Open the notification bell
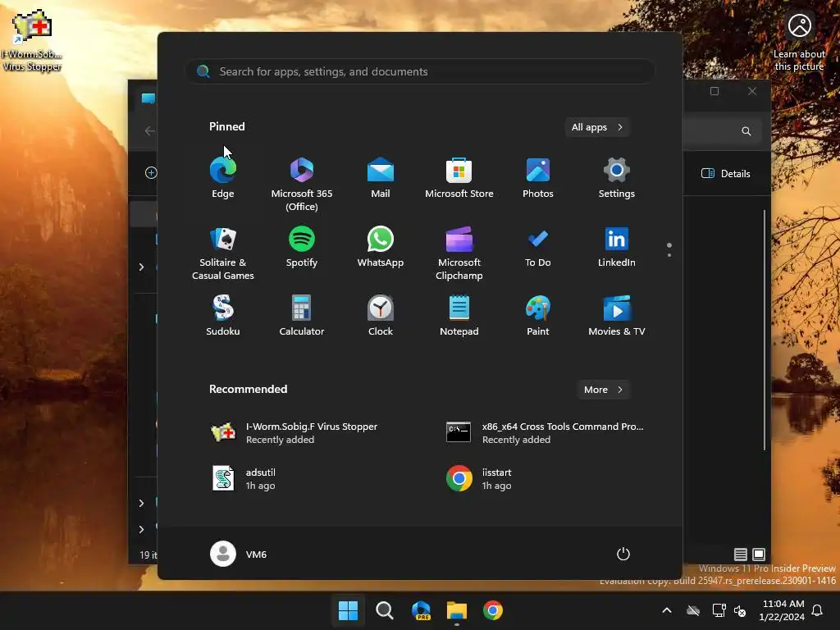Image resolution: width=840 pixels, height=630 pixels. coord(818,610)
